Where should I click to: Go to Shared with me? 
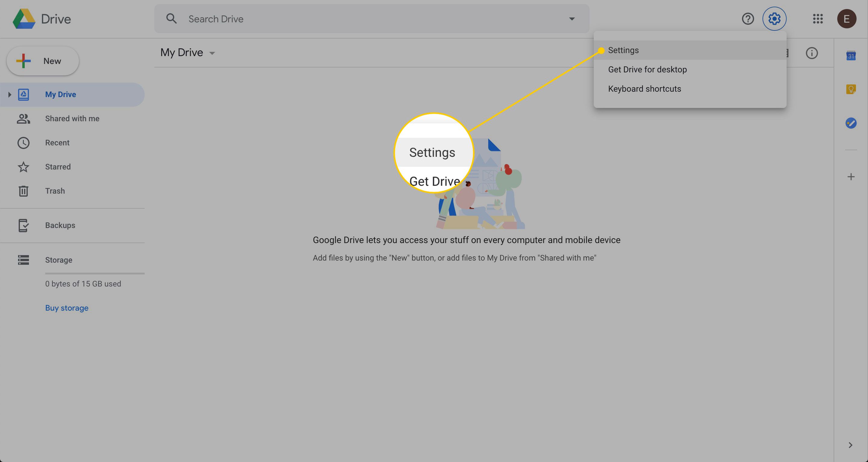pos(72,119)
